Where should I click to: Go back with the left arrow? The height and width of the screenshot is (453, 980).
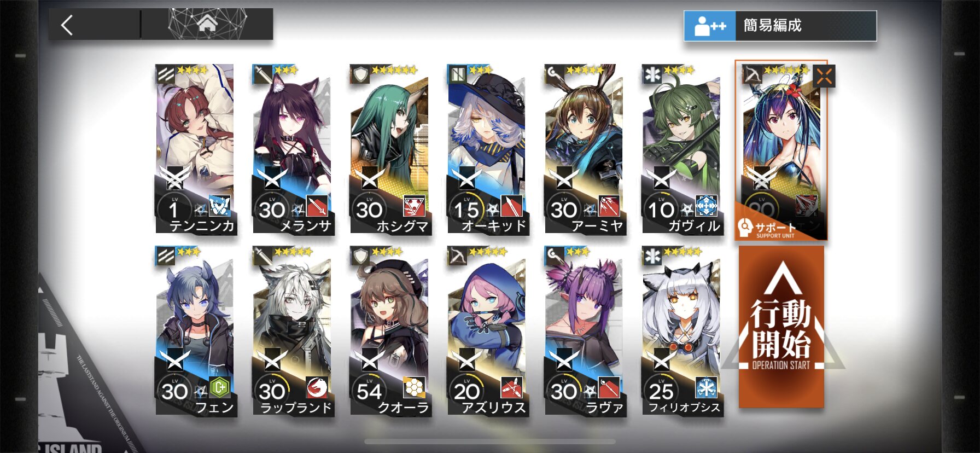click(x=67, y=25)
